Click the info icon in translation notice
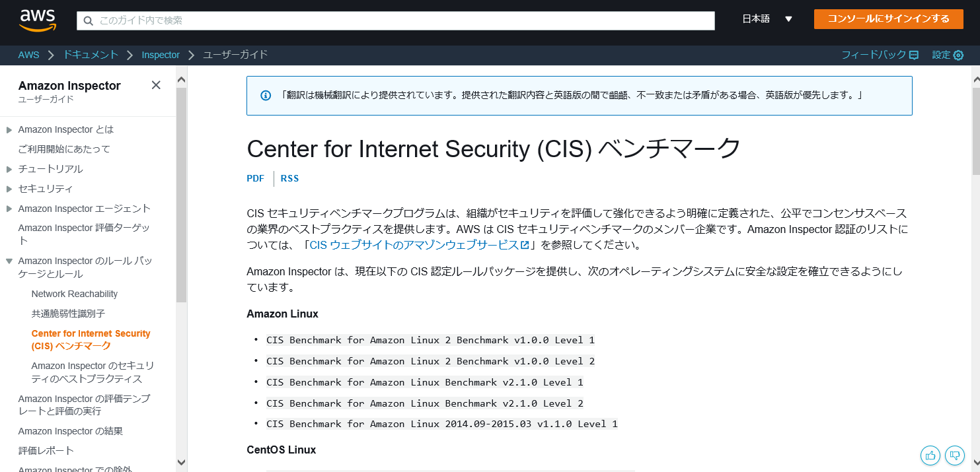Screen dimensions: 980x472 pos(266,96)
